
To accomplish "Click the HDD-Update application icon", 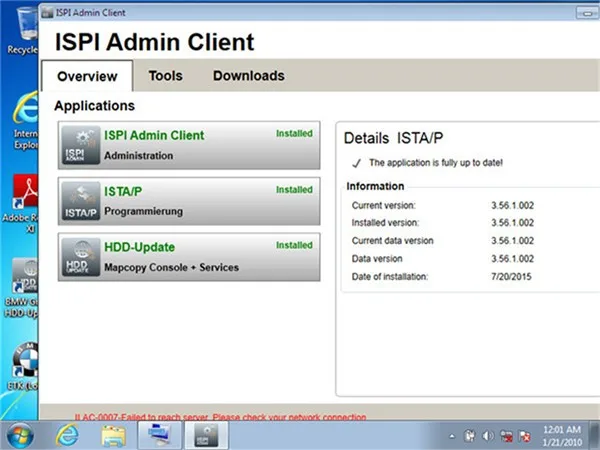I will tap(81, 257).
